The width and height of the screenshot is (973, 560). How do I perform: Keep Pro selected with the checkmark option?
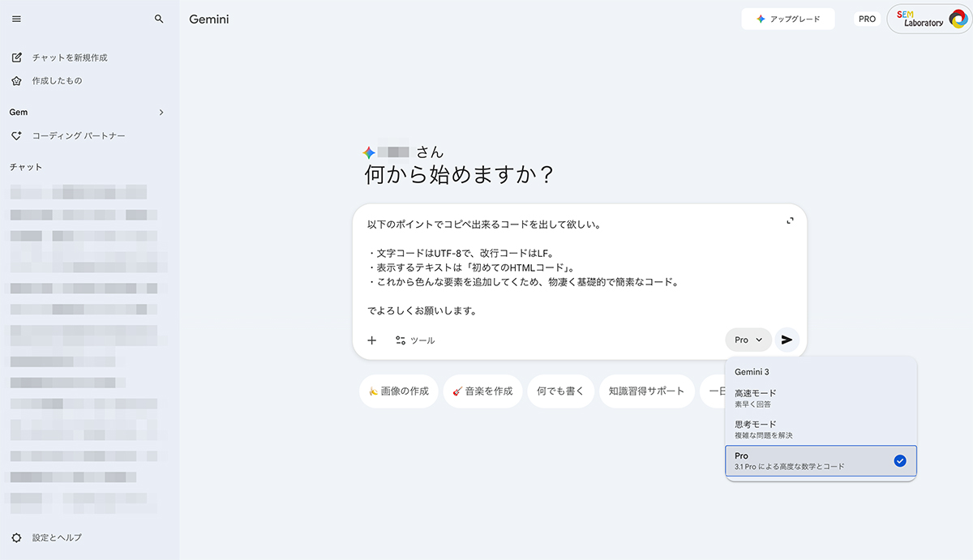(x=821, y=461)
